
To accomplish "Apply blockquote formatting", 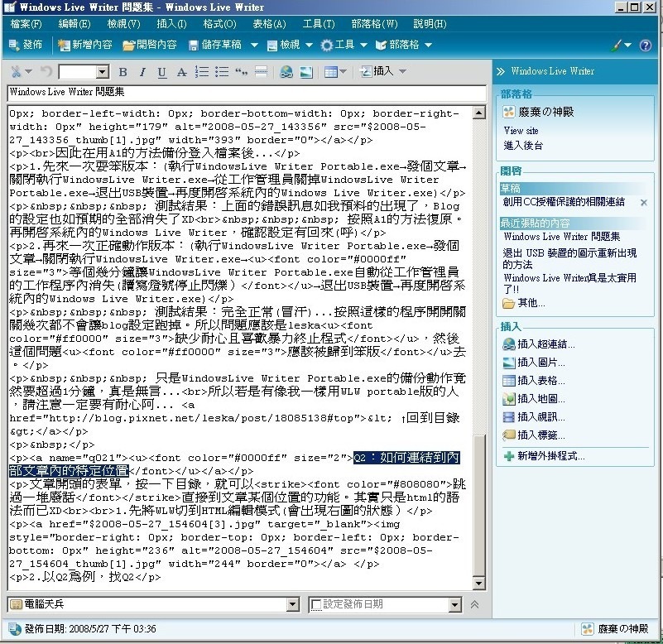I will 241,71.
